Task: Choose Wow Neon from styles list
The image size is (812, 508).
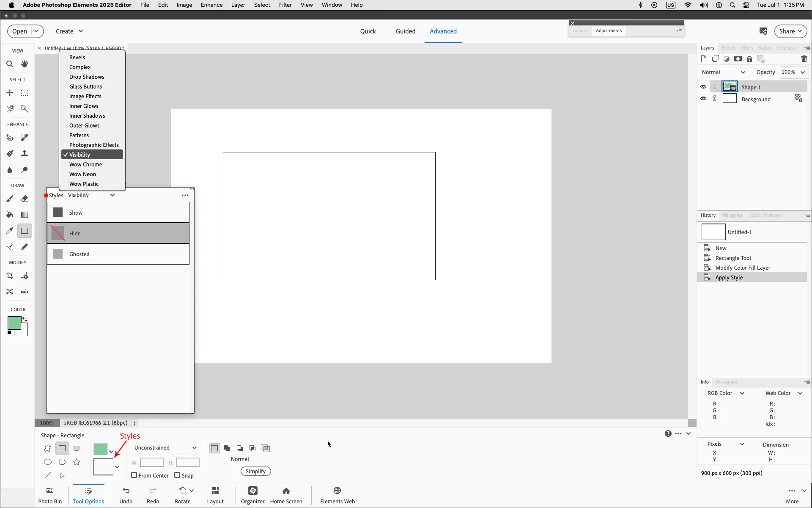Action: [x=82, y=174]
